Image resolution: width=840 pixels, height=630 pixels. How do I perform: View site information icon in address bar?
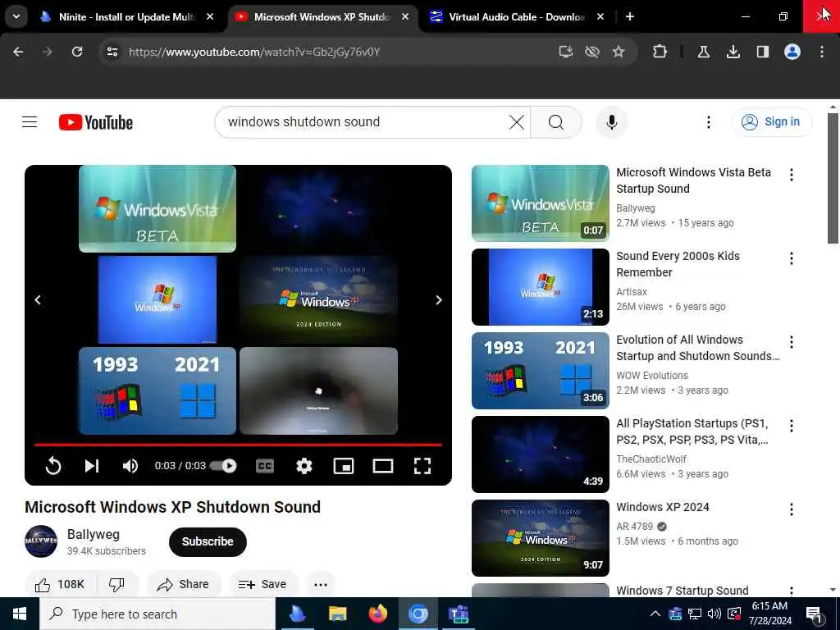click(x=112, y=52)
